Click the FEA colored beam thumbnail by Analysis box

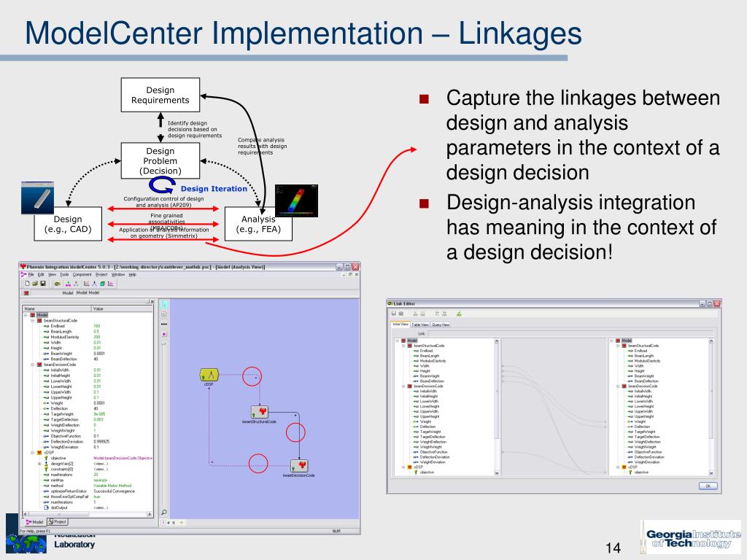pos(296,201)
